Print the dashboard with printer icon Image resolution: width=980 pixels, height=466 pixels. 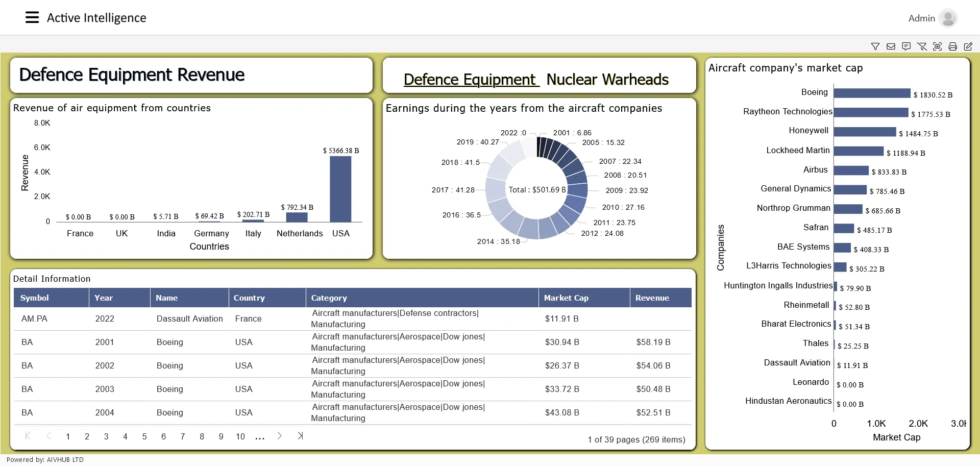(x=953, y=46)
